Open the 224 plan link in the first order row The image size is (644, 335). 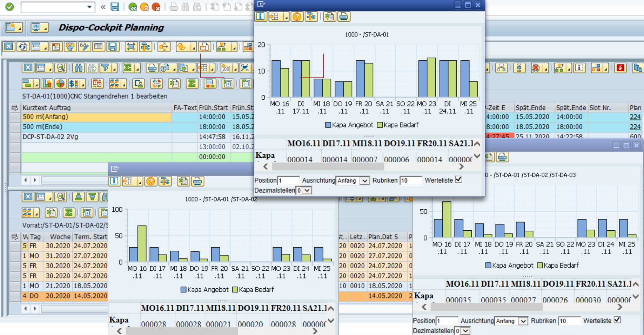635,117
